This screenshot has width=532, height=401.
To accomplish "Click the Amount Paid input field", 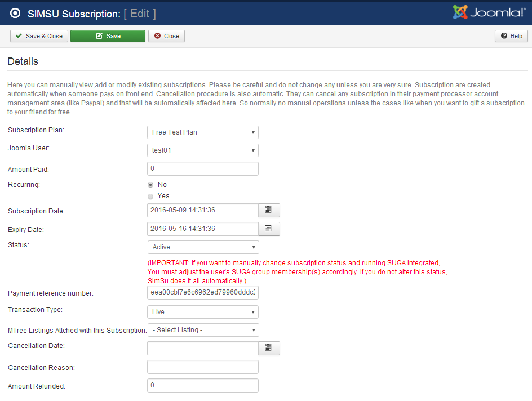I will [x=202, y=169].
